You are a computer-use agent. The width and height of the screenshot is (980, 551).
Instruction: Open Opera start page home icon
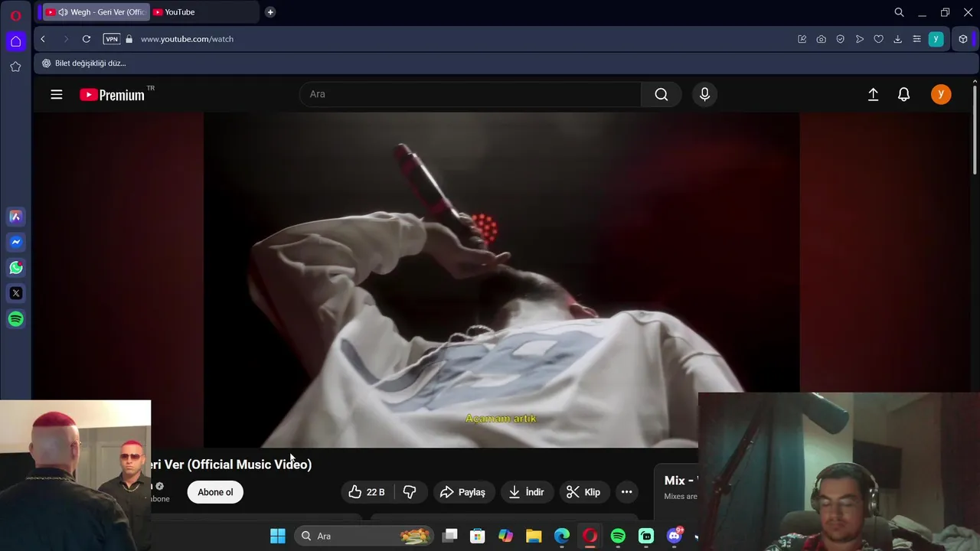pyautogui.click(x=15, y=41)
